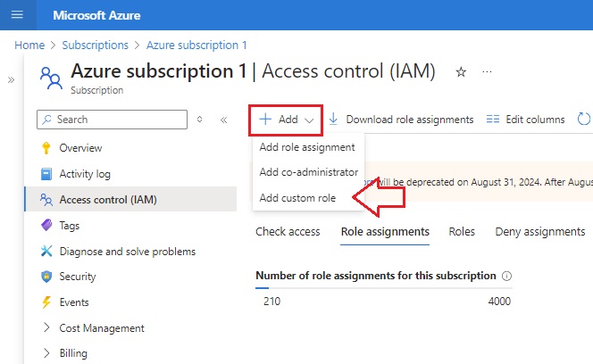The image size is (593, 364).
Task: Click the info icon beside role assignments count
Action: (x=506, y=276)
